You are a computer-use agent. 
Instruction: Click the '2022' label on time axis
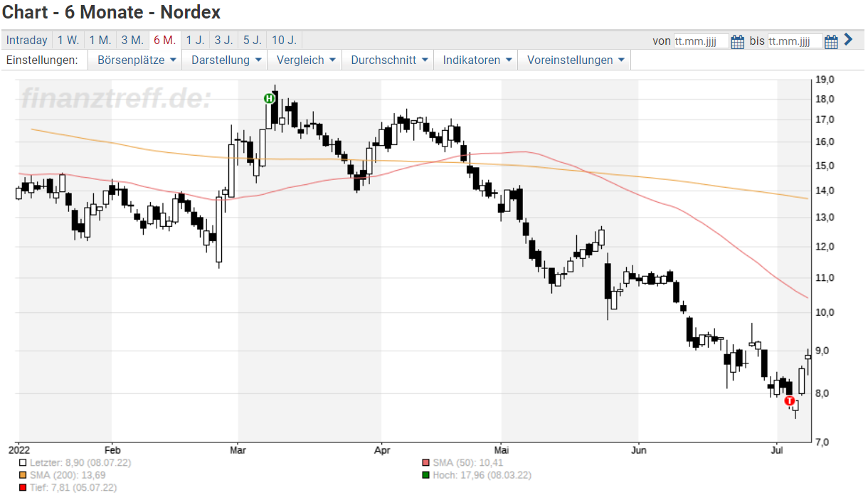[19, 450]
